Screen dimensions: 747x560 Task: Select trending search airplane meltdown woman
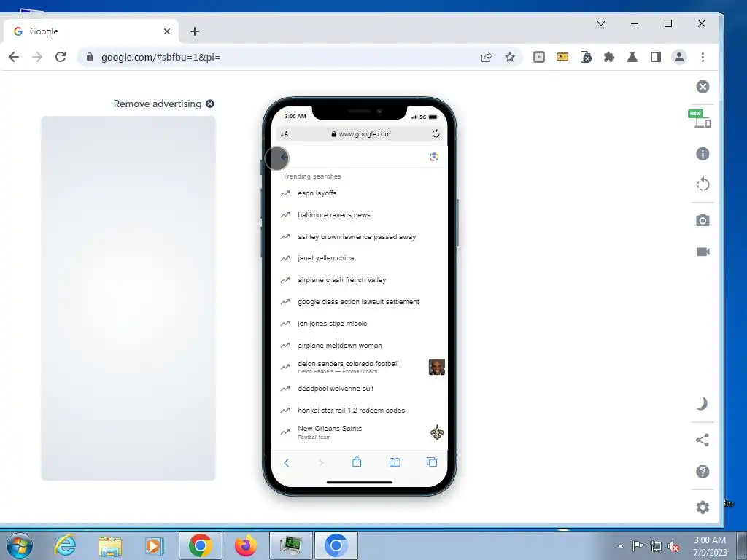(x=359, y=346)
